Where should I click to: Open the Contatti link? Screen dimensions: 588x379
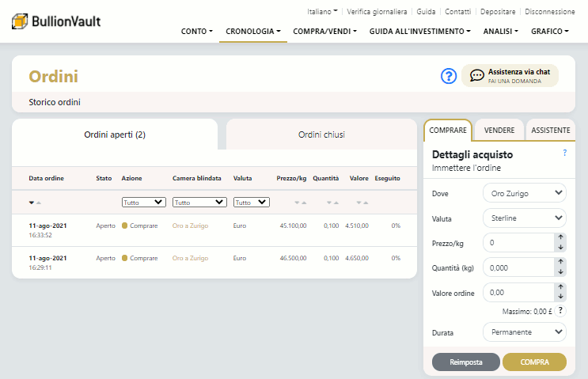[458, 12]
